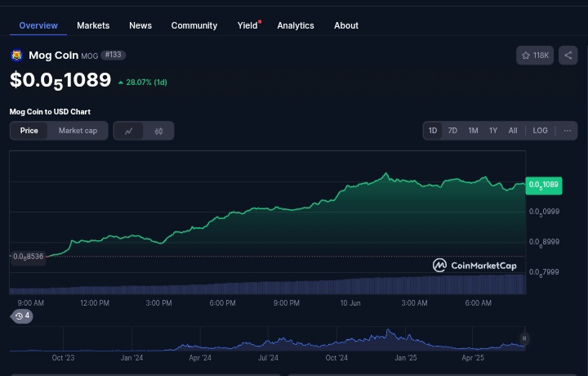Open the Community tab
The width and height of the screenshot is (588, 376).
(x=194, y=25)
